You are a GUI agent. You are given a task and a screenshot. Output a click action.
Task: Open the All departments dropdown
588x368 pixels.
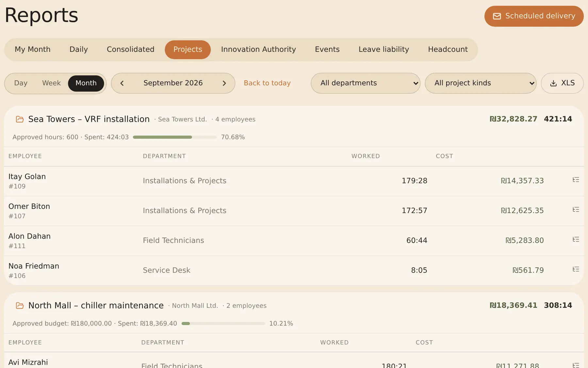(366, 83)
